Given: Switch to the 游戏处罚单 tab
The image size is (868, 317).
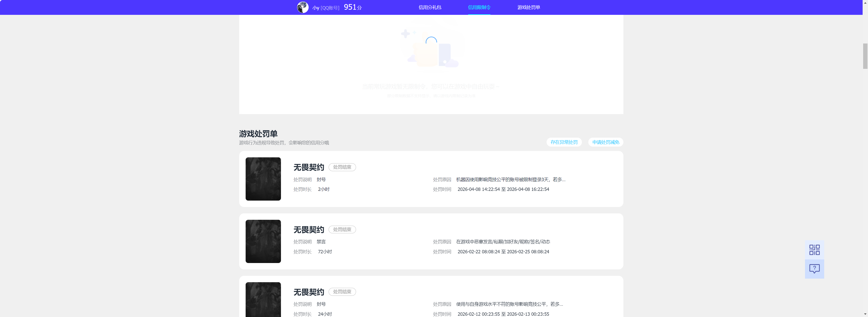Looking at the screenshot, I should pyautogui.click(x=529, y=7).
